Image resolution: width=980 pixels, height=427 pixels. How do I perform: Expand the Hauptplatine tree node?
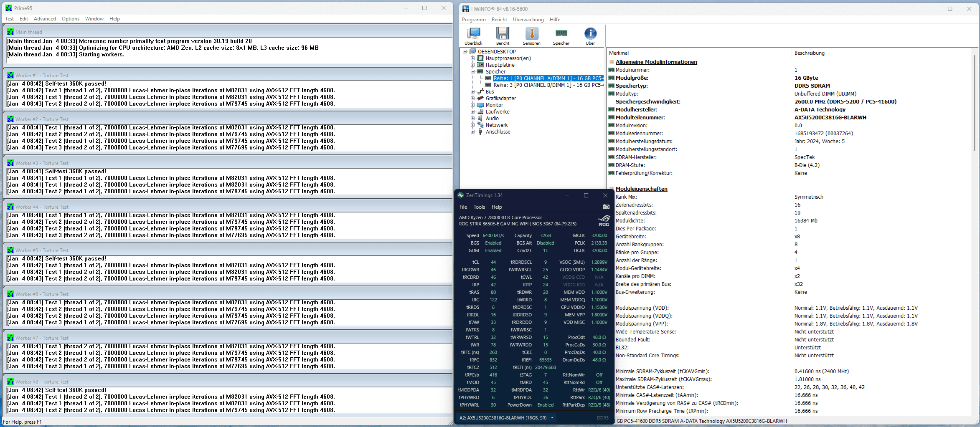(x=472, y=65)
